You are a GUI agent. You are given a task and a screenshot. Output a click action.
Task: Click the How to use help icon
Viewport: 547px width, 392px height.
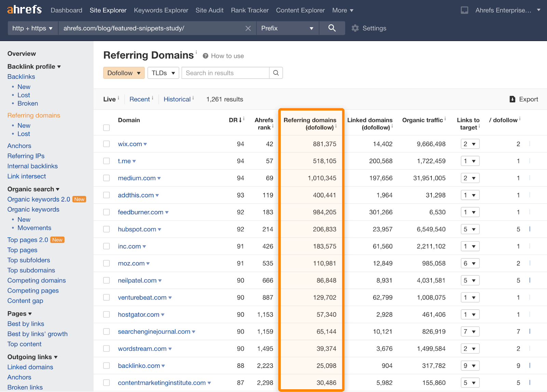[x=205, y=56]
